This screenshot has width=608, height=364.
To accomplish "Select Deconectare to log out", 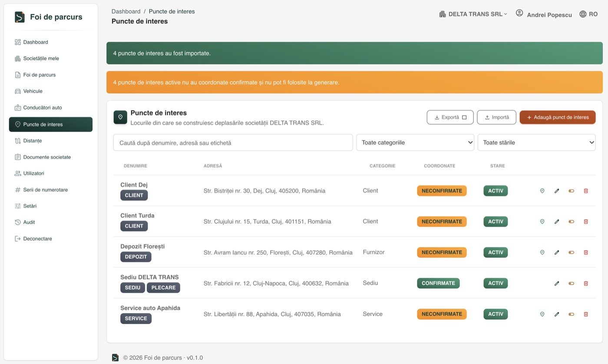I will (x=51, y=238).
